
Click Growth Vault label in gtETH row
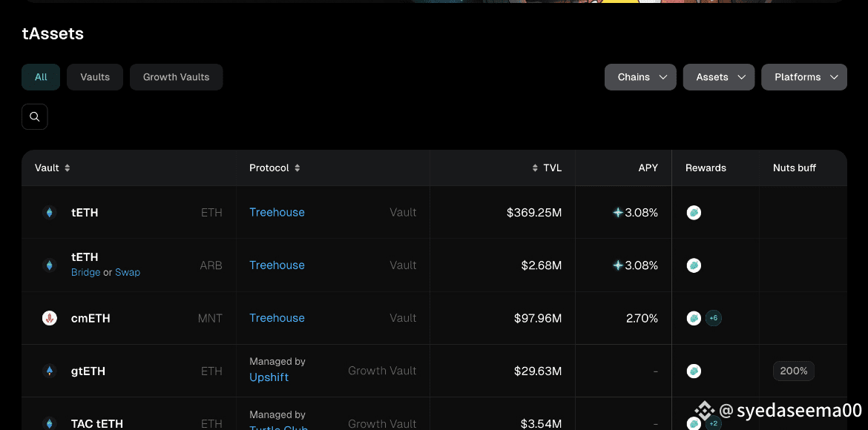coord(382,371)
